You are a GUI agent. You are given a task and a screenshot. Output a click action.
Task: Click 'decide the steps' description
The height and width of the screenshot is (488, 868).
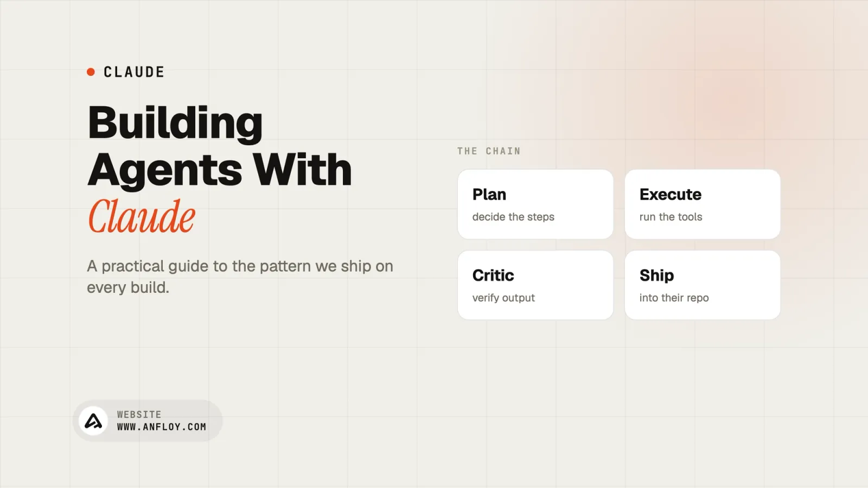[513, 217]
